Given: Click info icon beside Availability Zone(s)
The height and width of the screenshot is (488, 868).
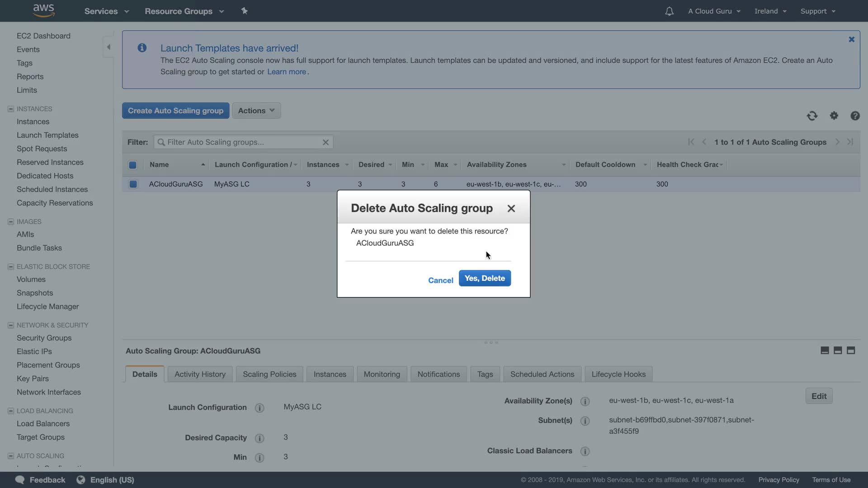Looking at the screenshot, I should pos(585,401).
